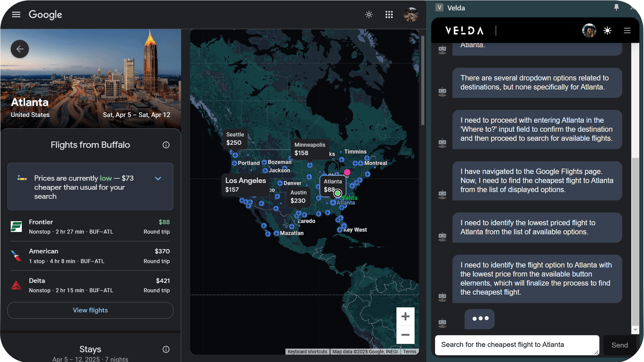Click the Bozeman airport marker
644x362 pixels.
264,162
